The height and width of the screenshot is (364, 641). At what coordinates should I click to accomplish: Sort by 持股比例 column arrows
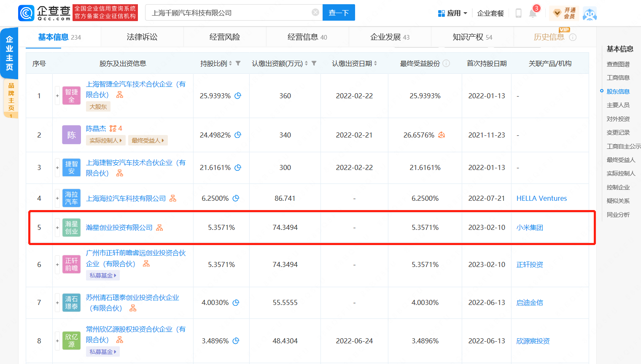pos(230,63)
